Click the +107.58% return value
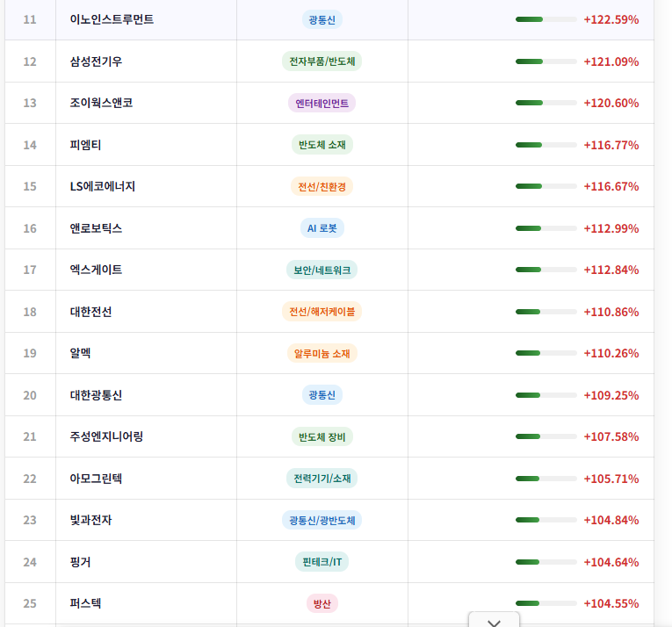Image resolution: width=672 pixels, height=627 pixels. click(x=611, y=436)
